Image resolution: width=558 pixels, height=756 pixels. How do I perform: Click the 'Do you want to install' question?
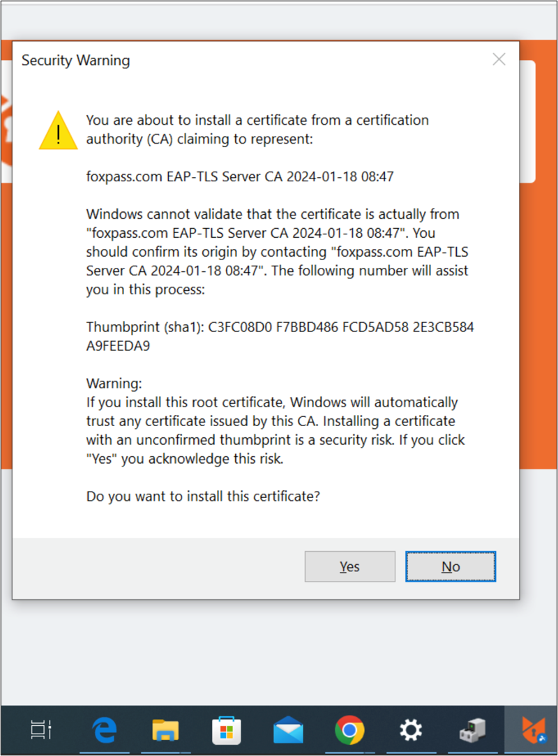(x=203, y=496)
